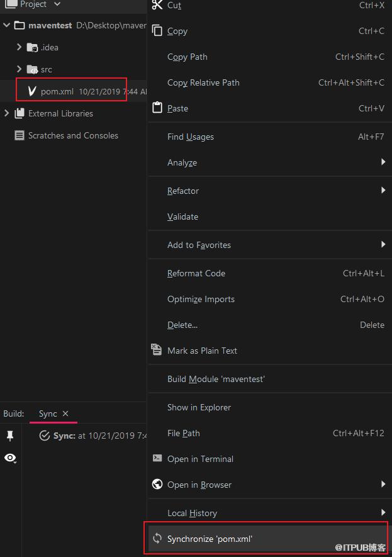Expand External Libraries in project tree
Screen dimensions: 392x557
point(6,113)
